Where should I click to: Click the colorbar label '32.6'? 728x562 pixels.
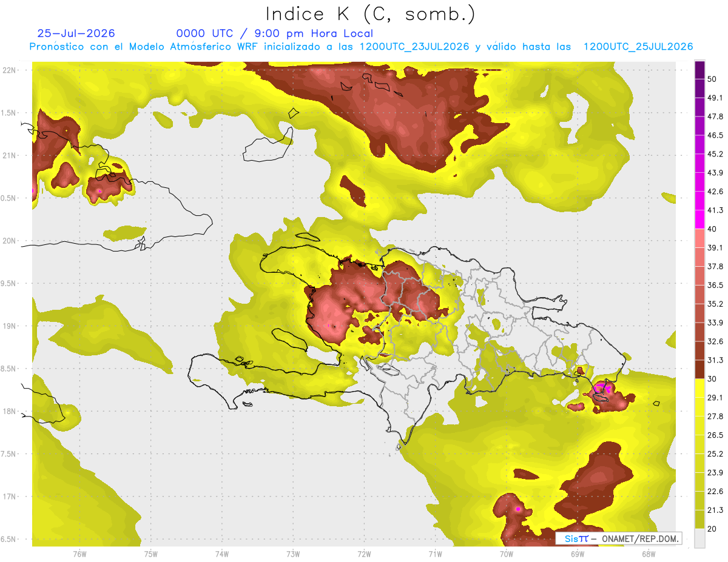coord(715,341)
